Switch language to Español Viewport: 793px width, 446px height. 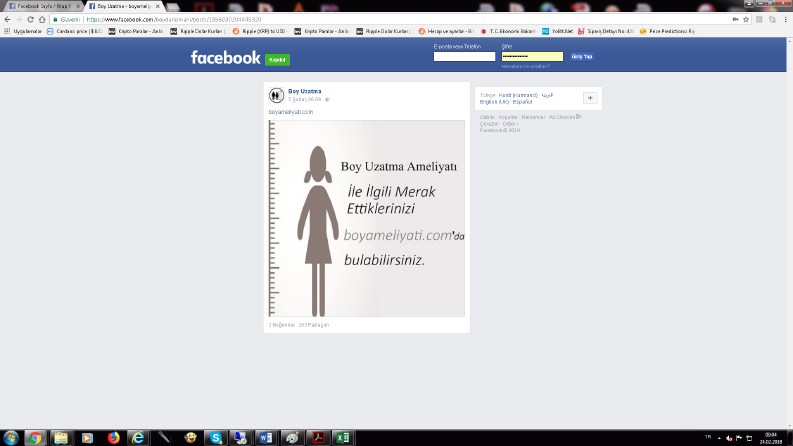tap(522, 102)
